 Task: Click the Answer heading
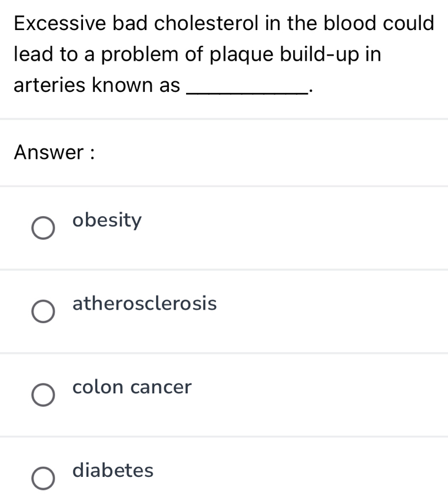[54, 153]
